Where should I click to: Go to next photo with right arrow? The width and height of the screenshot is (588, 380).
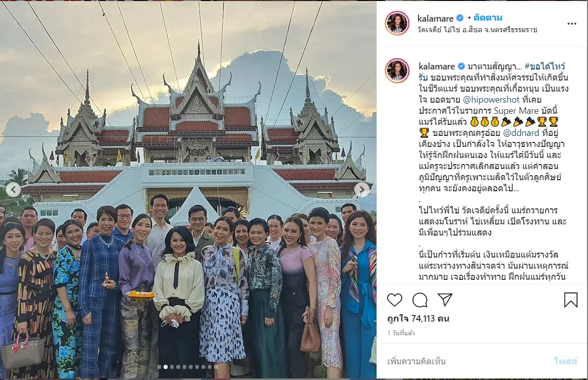click(x=361, y=190)
